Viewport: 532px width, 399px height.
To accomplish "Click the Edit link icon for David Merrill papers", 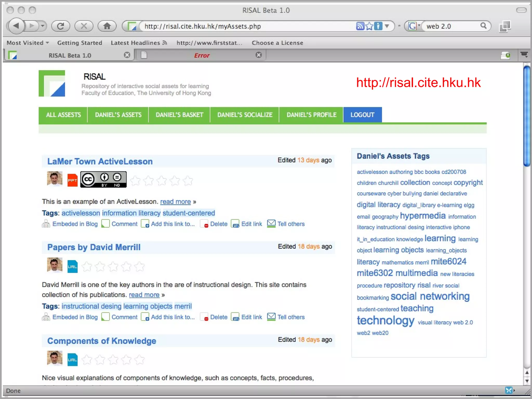I will point(235,317).
